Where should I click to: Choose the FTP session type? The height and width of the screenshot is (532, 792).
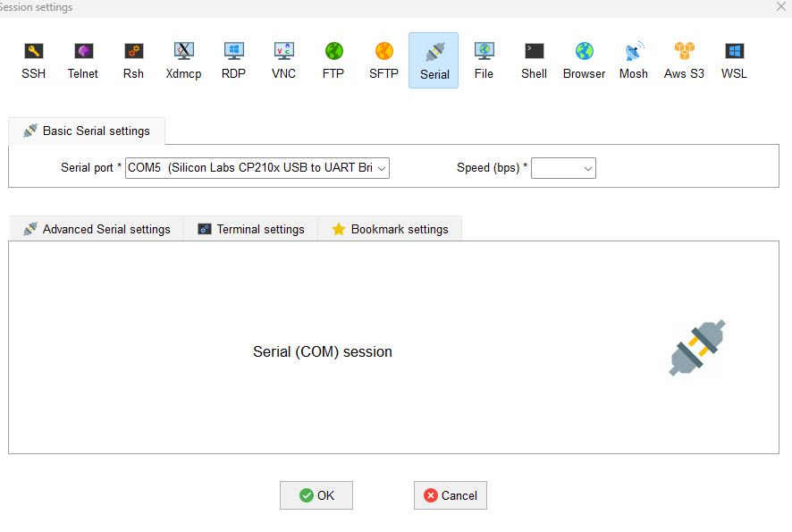click(x=333, y=60)
